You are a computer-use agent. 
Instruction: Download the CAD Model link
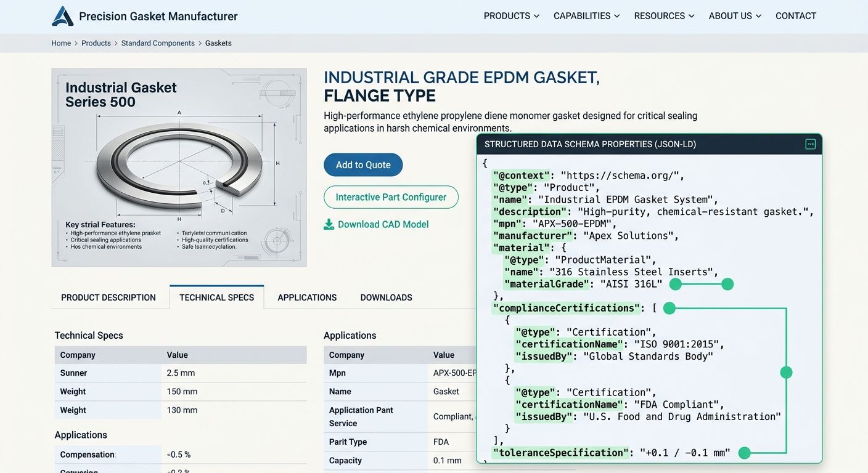coord(383,224)
